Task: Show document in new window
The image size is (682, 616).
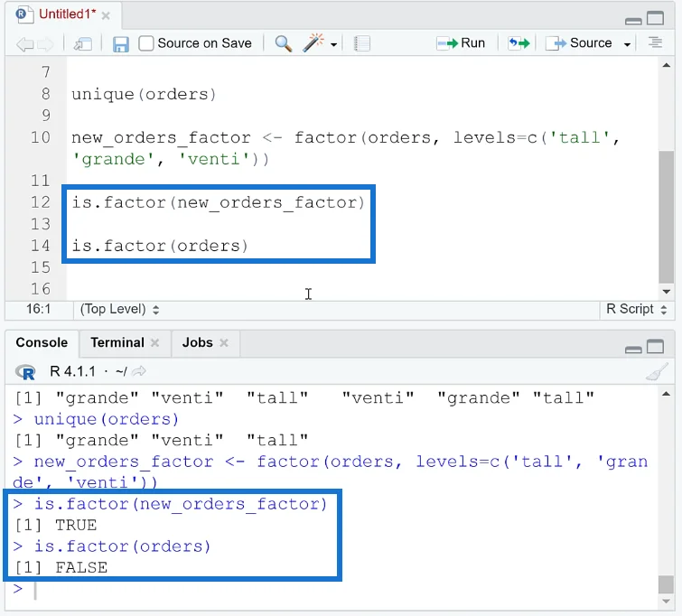Action: [82, 43]
